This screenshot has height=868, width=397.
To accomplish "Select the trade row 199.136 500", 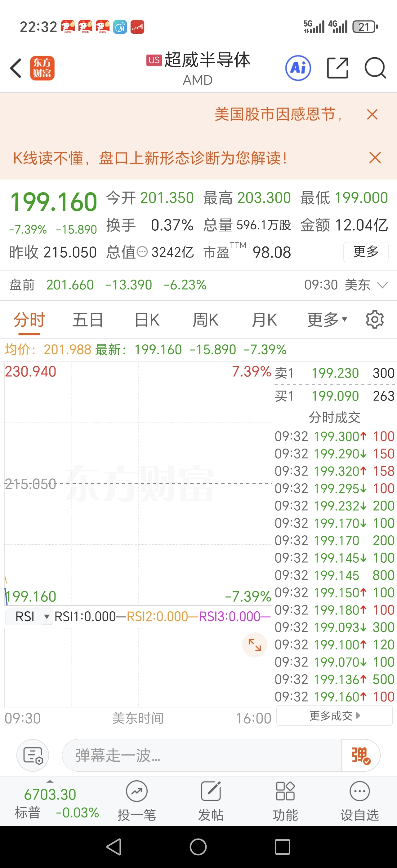I will (x=334, y=679).
